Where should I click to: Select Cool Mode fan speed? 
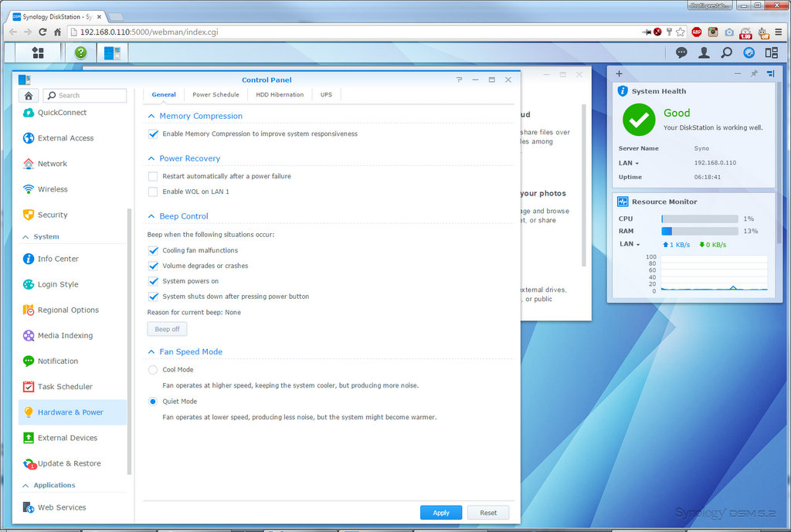(153, 370)
